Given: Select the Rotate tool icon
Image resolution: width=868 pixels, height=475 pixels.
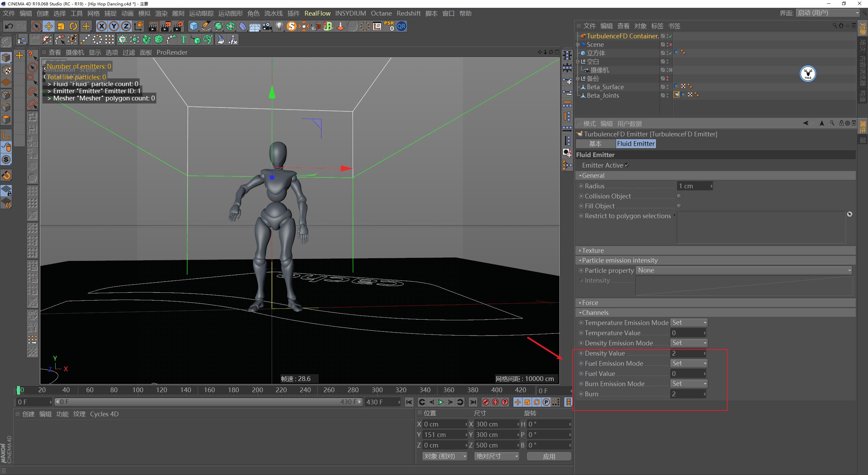Looking at the screenshot, I should coord(73,26).
